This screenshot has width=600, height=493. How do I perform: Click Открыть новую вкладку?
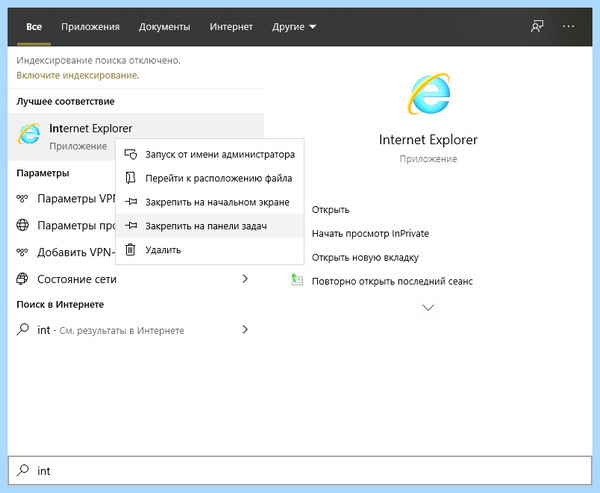pyautogui.click(x=365, y=257)
